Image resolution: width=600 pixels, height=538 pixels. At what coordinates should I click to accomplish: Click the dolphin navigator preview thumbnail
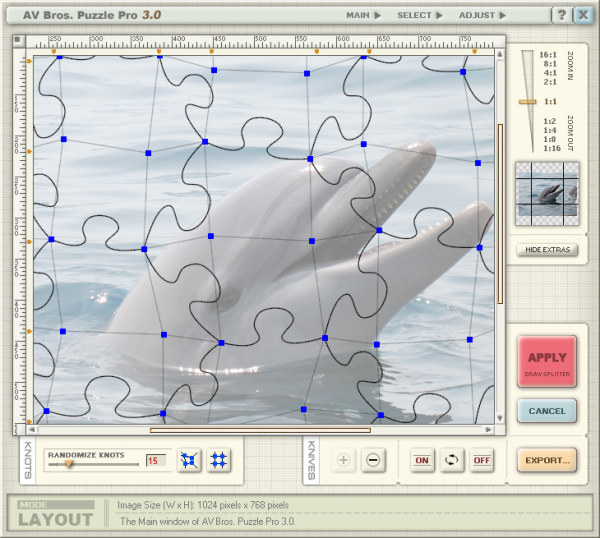(x=547, y=194)
